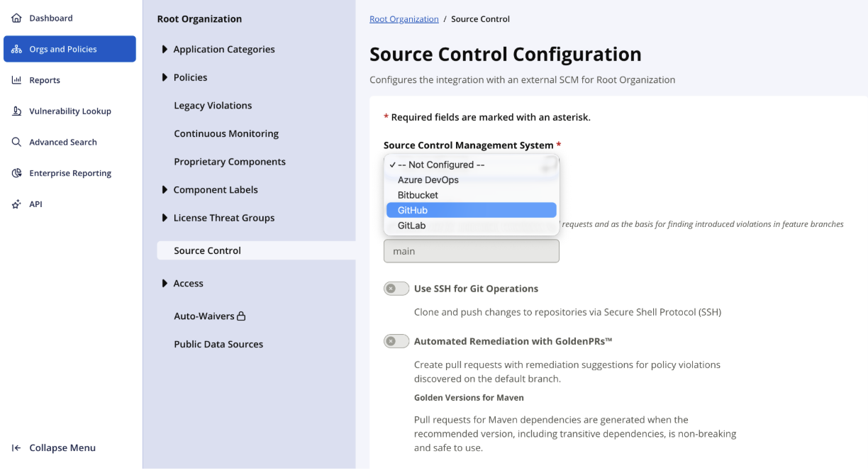
Task: Choose Azure DevOps from dropdown
Action: [x=472, y=180]
